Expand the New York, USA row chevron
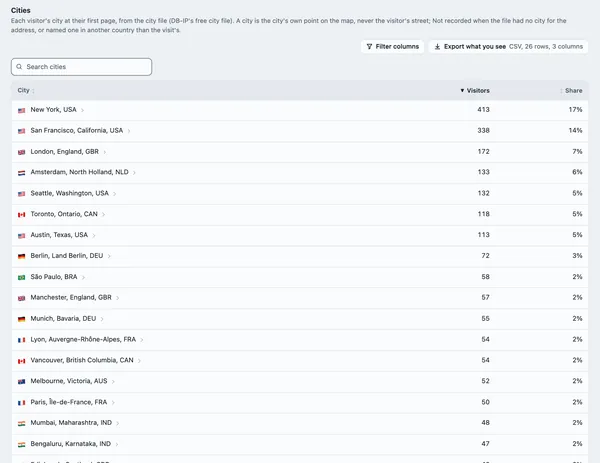This screenshot has width=600, height=463. coord(82,110)
